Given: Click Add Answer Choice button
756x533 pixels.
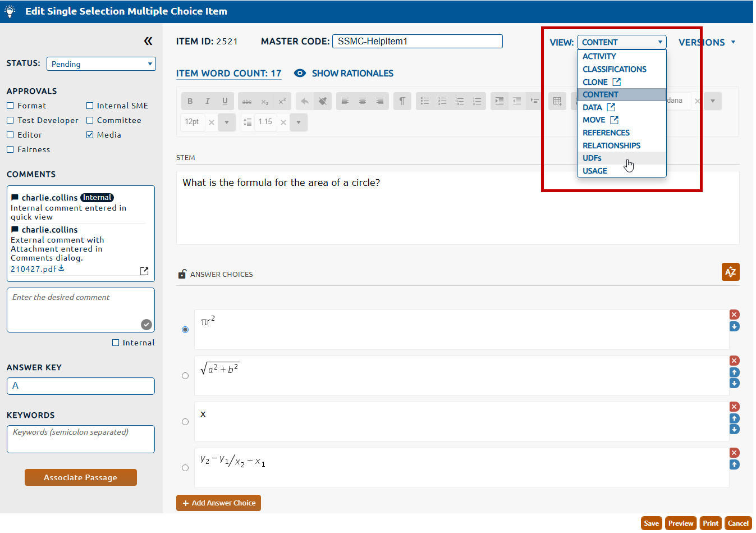Looking at the screenshot, I should (x=218, y=503).
